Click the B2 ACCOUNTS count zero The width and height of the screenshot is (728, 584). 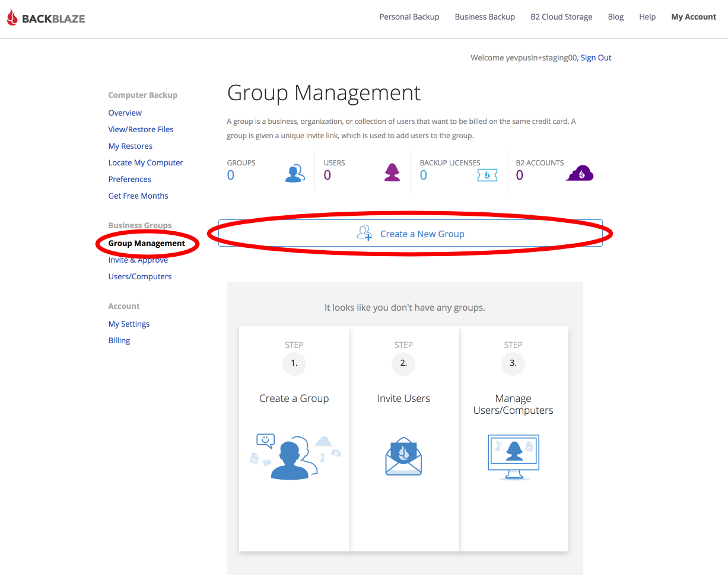[x=520, y=175]
